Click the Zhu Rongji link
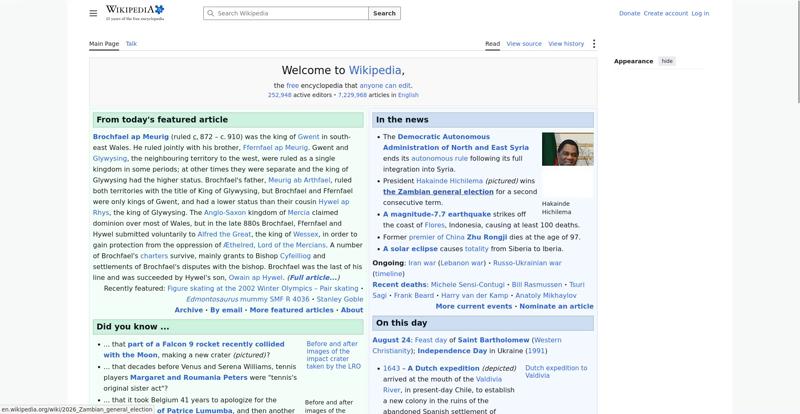 [487, 237]
